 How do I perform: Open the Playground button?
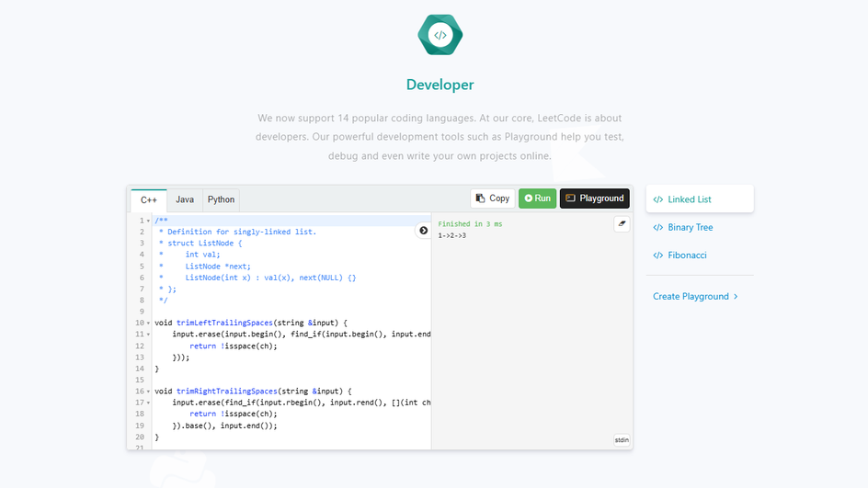(x=595, y=199)
